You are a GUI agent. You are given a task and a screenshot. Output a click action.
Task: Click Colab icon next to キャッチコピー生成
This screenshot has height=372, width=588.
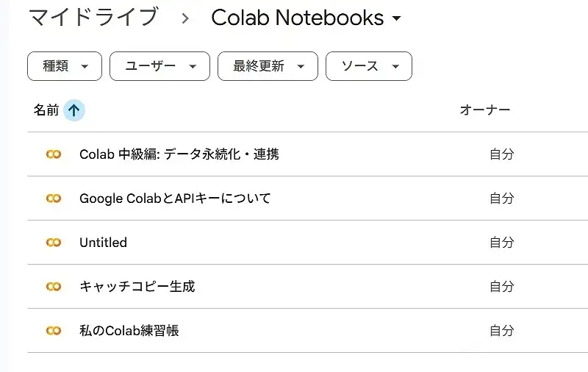coord(54,287)
